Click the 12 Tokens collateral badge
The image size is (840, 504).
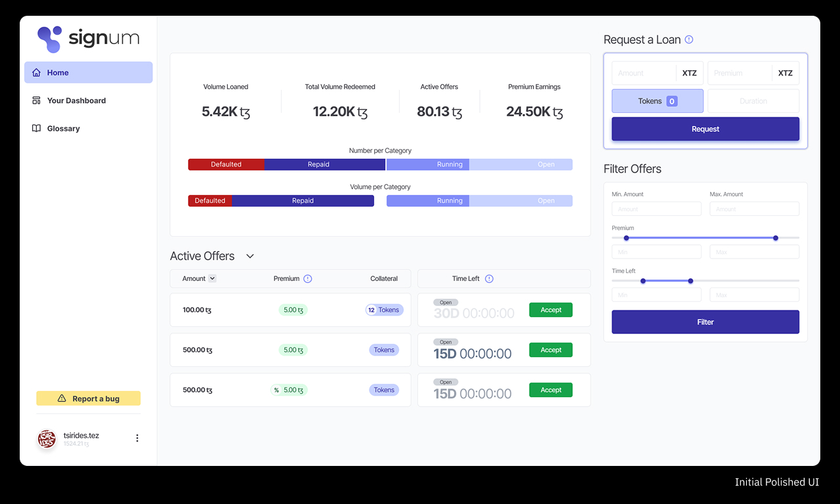coord(384,310)
